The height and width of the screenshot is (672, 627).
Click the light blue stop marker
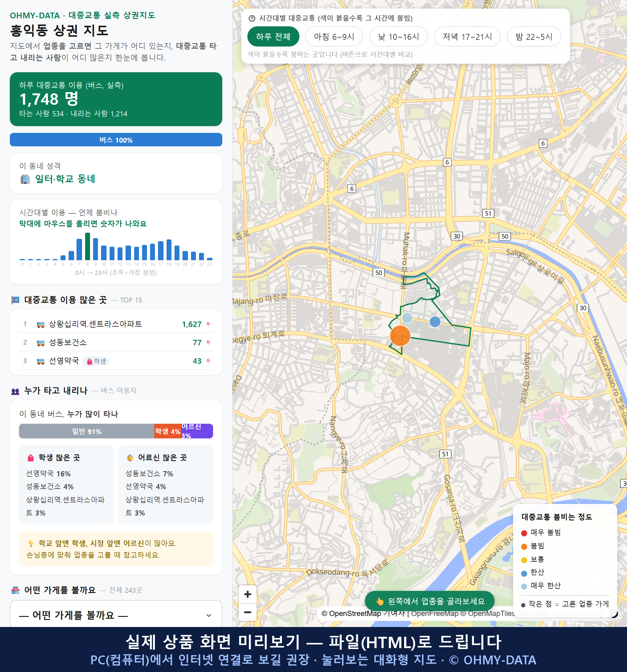407,318
